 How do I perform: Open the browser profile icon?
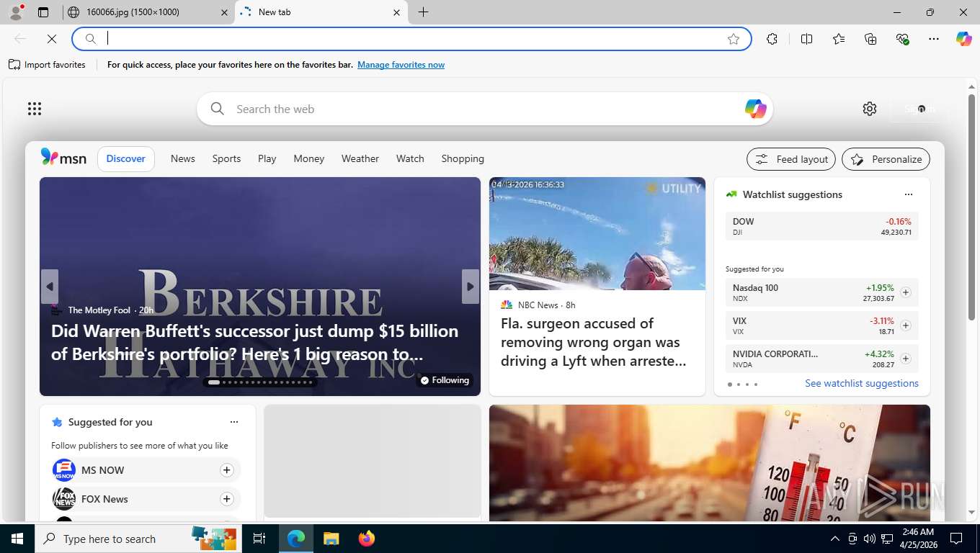point(16,12)
